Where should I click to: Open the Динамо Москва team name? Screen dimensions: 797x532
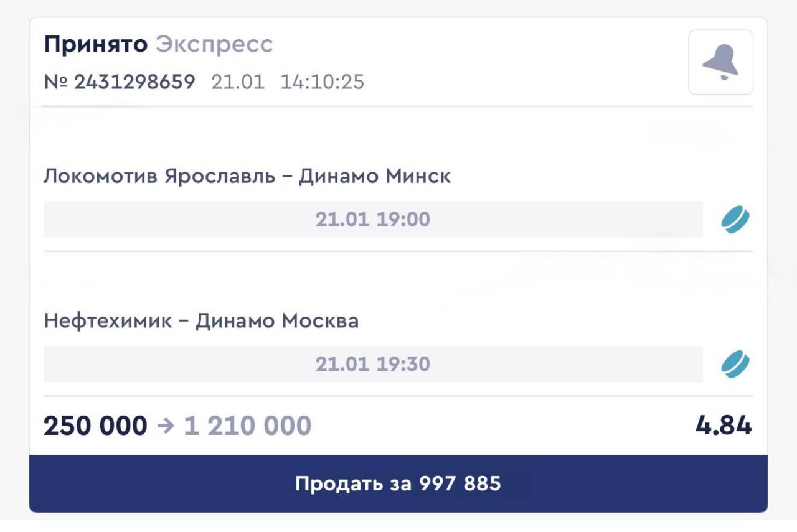[277, 321]
